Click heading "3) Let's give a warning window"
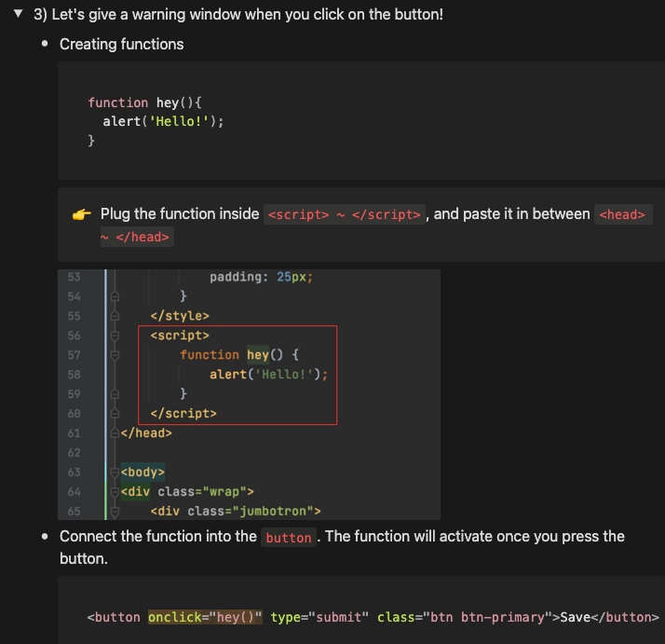This screenshot has height=644, width=665. [x=238, y=14]
